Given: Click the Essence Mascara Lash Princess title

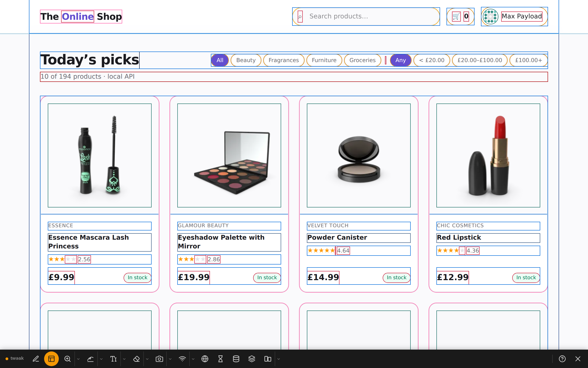Looking at the screenshot, I should click(100, 242).
